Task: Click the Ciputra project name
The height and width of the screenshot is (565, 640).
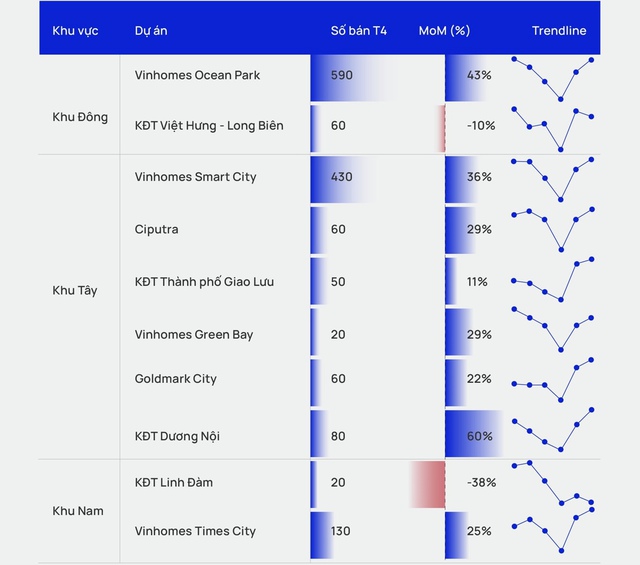Action: coord(156,229)
